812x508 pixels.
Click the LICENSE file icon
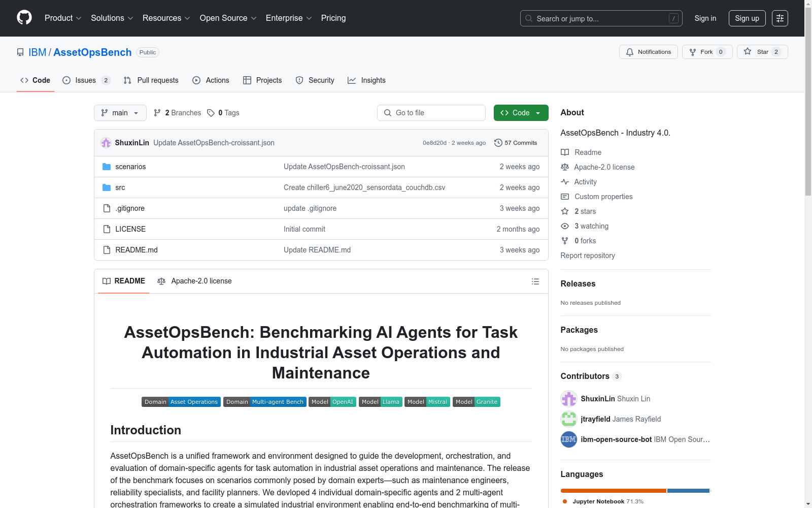point(107,229)
